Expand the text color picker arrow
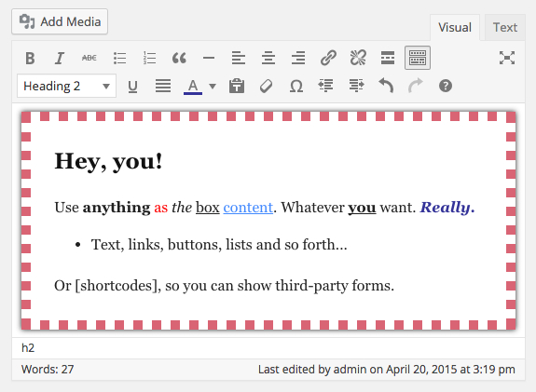536x392 pixels. pos(213,86)
